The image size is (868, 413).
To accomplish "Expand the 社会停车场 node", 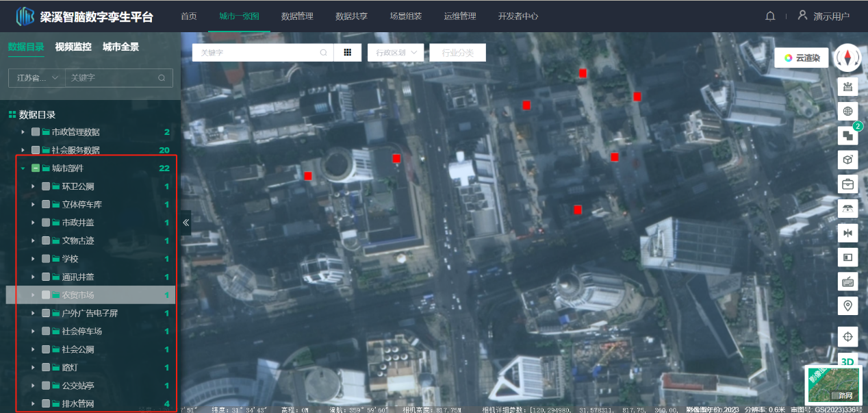I will (33, 331).
